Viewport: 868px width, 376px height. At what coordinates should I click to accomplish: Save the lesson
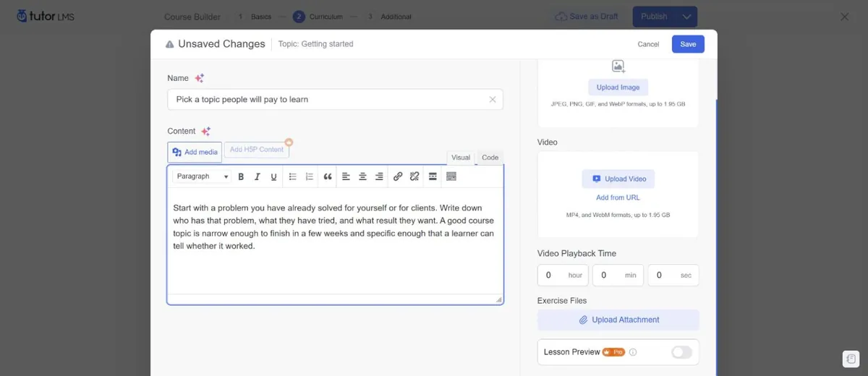click(688, 44)
